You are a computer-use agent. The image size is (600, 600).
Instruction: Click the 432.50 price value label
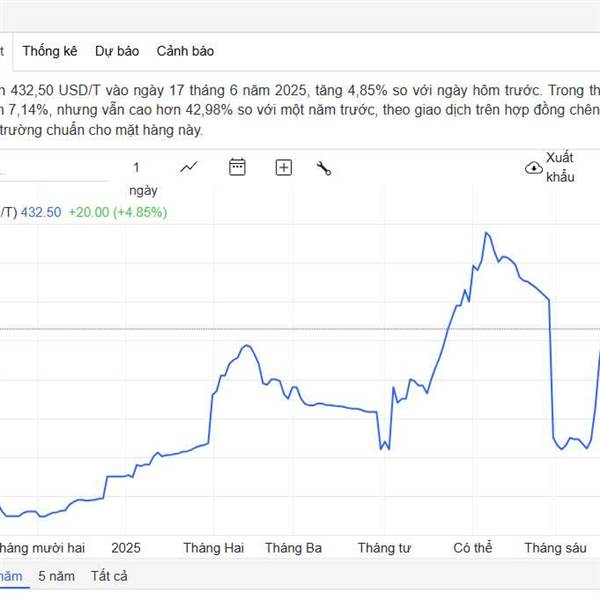pos(41,212)
